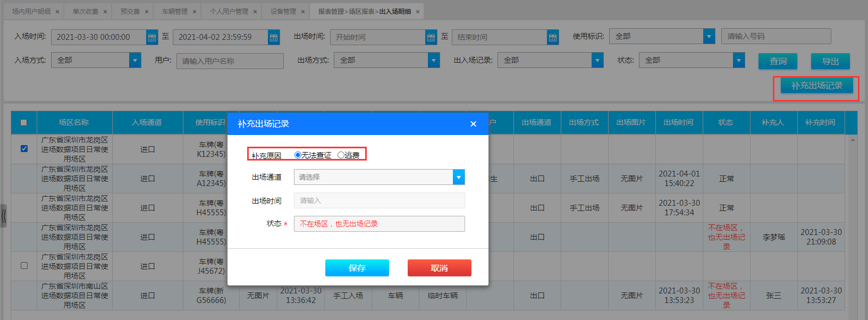Open calendar for 入场时间 end date
This screenshot has width=868, height=320.
point(274,37)
